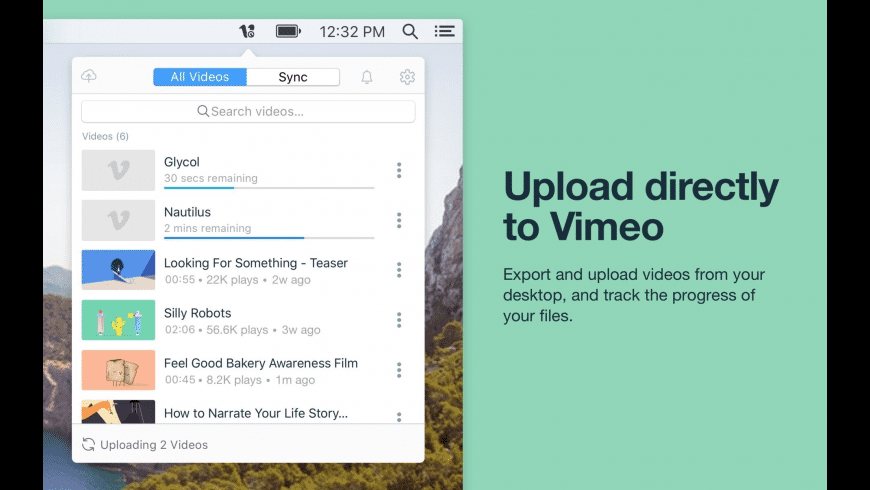Screen dimensions: 870x490
Task: Click Nautilus upload progress bar
Action: click(x=269, y=238)
